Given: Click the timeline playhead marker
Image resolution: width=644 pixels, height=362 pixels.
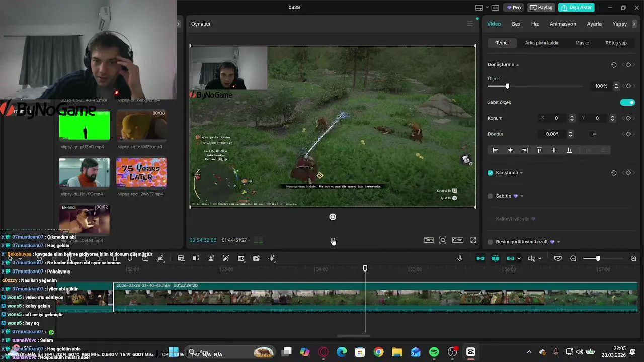Looking at the screenshot, I should tap(365, 268).
